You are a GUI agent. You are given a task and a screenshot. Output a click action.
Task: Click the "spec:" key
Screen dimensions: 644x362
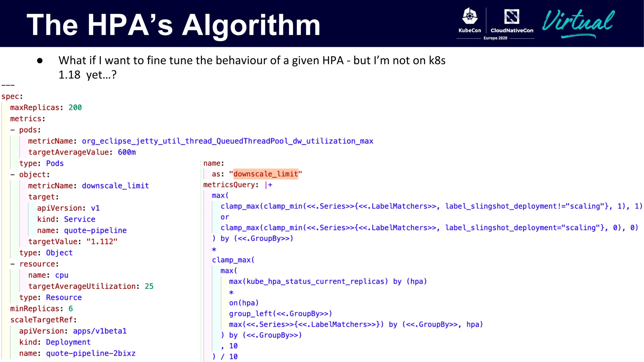tap(12, 96)
